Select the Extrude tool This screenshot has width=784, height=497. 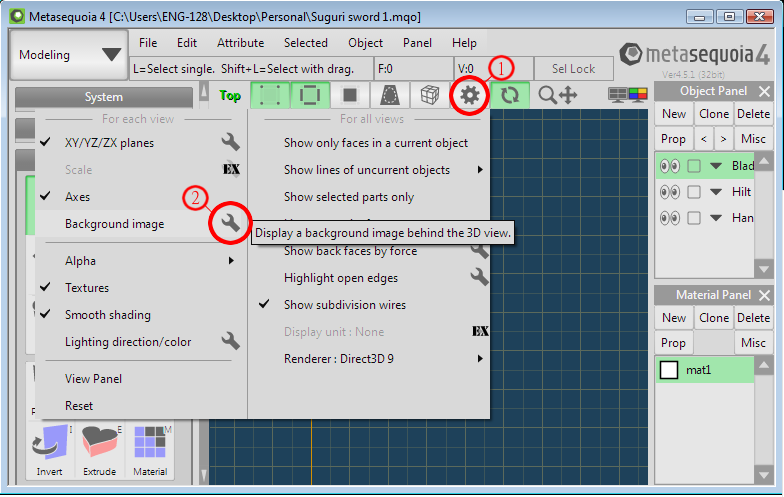tap(100, 450)
